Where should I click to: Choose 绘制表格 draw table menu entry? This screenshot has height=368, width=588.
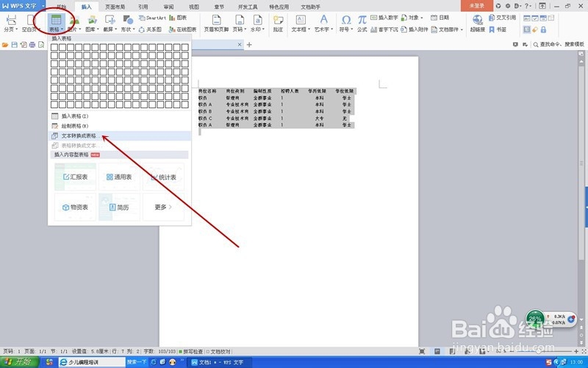click(120, 126)
